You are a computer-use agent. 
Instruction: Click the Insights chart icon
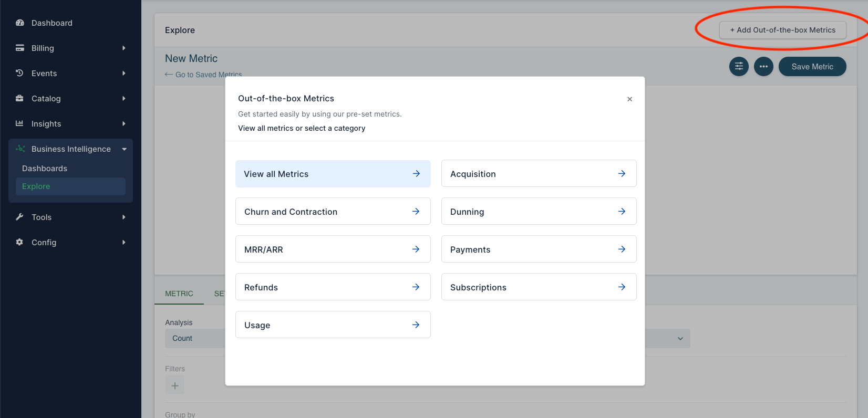coord(20,123)
